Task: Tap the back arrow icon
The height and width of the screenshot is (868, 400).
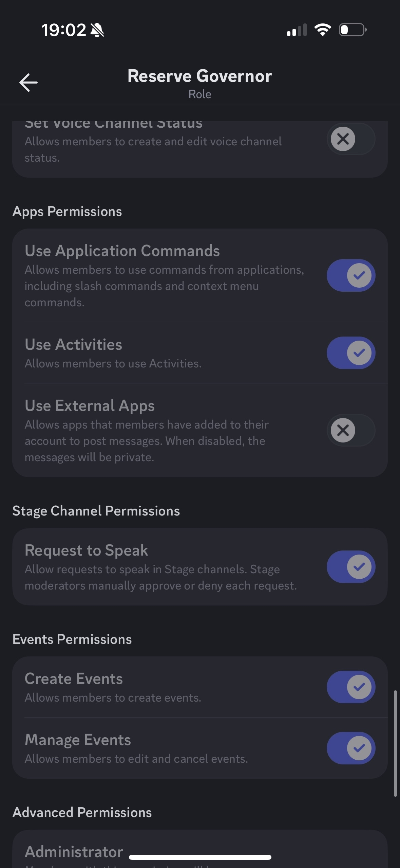Action: [28, 83]
